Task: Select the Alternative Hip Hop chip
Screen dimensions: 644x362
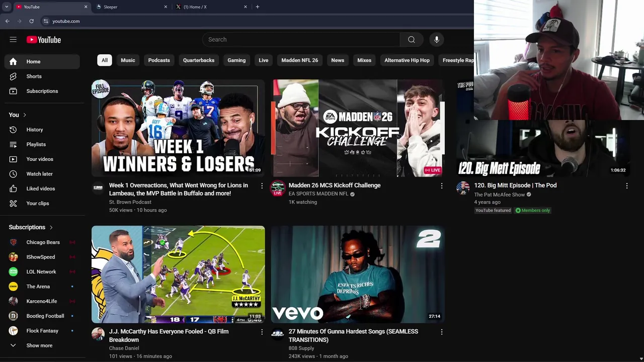Action: 407,60
